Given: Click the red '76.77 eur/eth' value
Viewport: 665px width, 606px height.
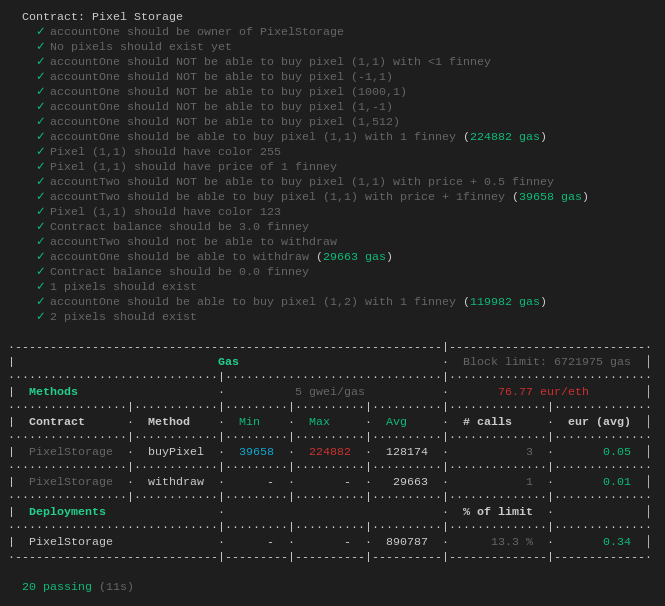Looking at the screenshot, I should coord(543,391).
